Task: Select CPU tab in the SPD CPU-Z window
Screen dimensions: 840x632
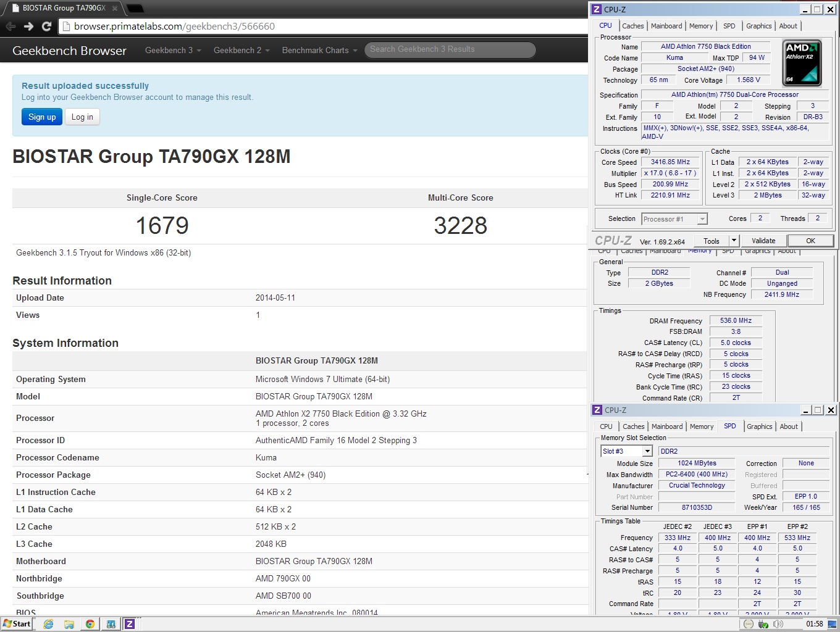Action: [x=606, y=426]
